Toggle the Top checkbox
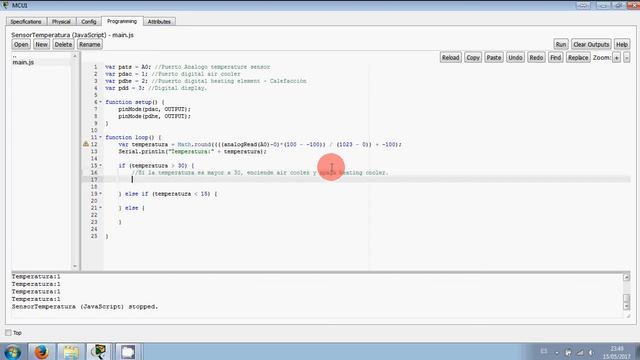Viewport: 640px width, 360px height. pos(8,333)
